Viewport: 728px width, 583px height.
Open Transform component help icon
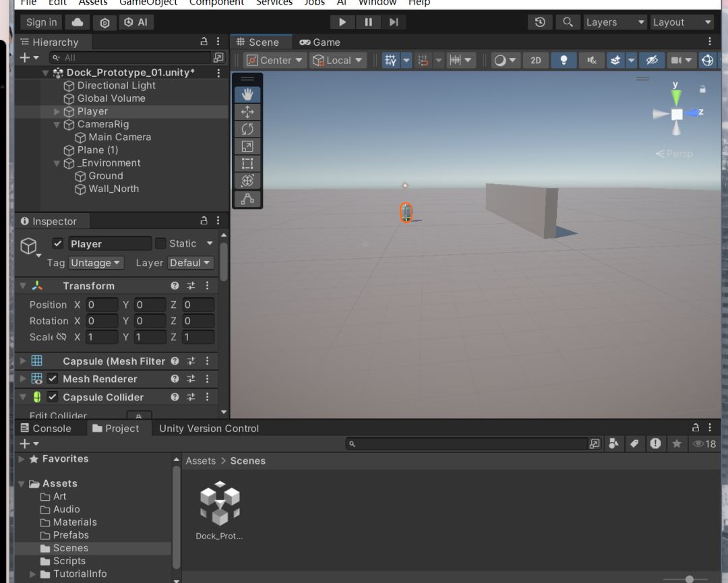[175, 286]
